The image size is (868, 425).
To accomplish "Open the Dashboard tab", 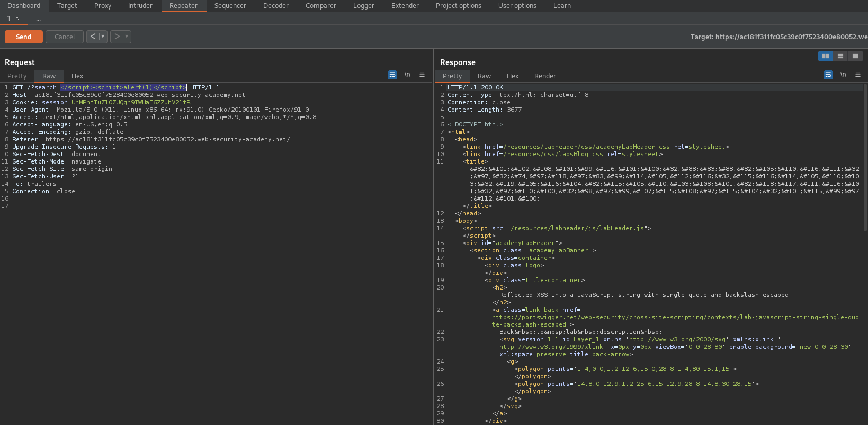I will 24,6.
